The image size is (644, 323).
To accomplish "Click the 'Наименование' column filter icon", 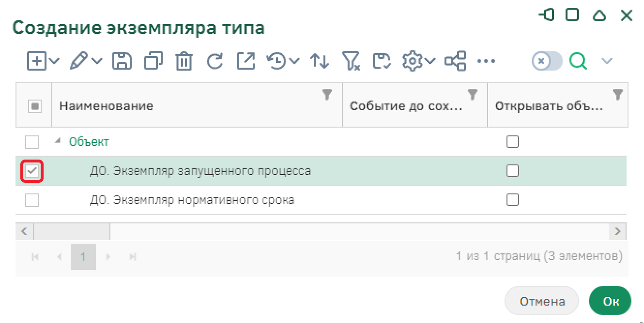I will (x=327, y=94).
